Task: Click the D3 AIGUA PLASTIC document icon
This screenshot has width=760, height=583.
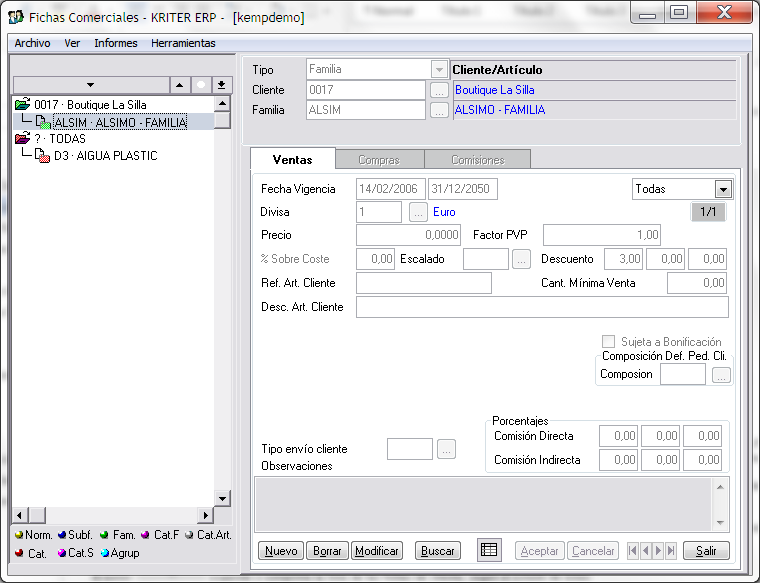Action: [42, 156]
